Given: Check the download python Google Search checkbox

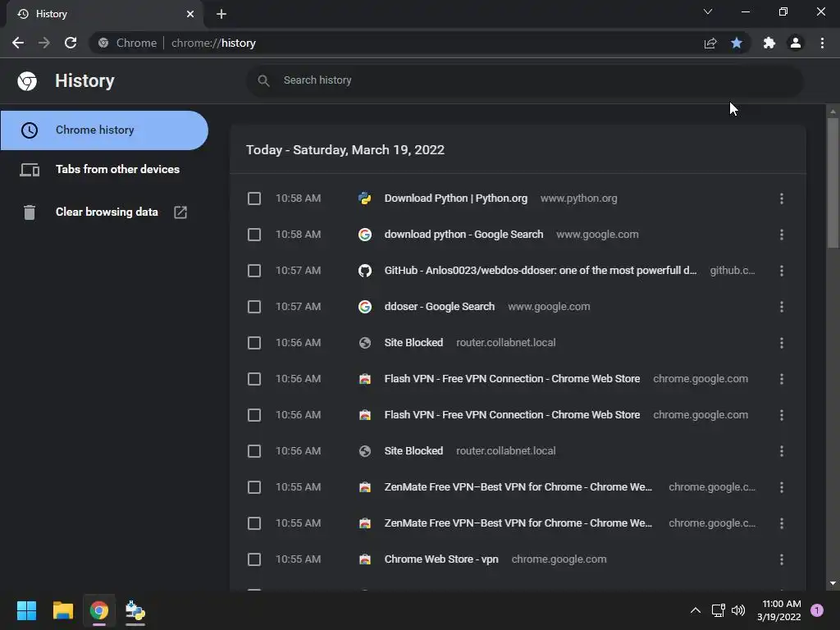Looking at the screenshot, I should (x=254, y=235).
